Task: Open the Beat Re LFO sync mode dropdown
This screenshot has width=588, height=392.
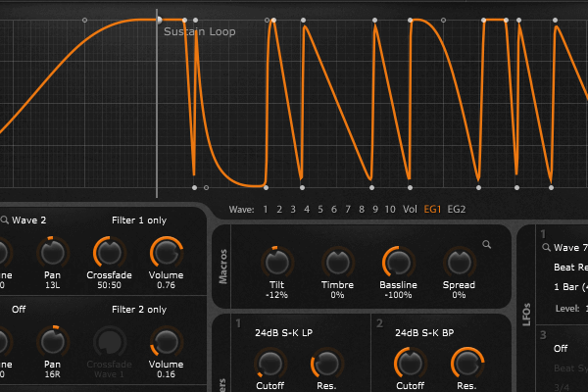Action: [x=570, y=268]
